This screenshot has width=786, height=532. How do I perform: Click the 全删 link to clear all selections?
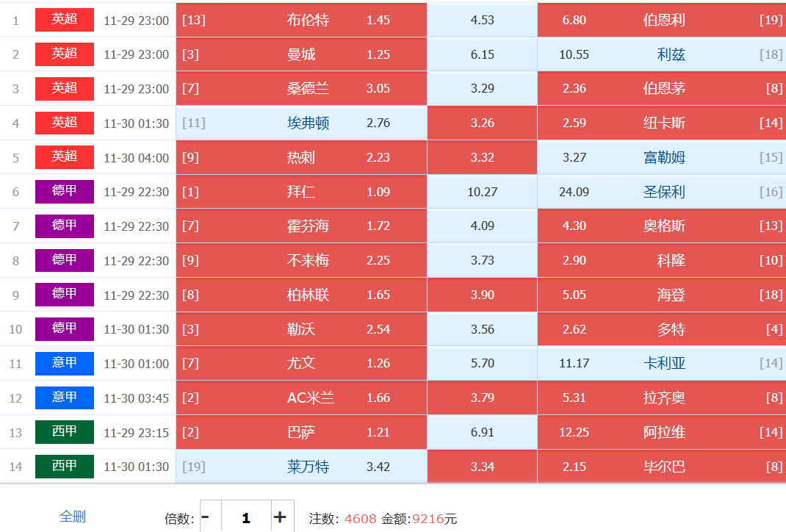tap(73, 517)
